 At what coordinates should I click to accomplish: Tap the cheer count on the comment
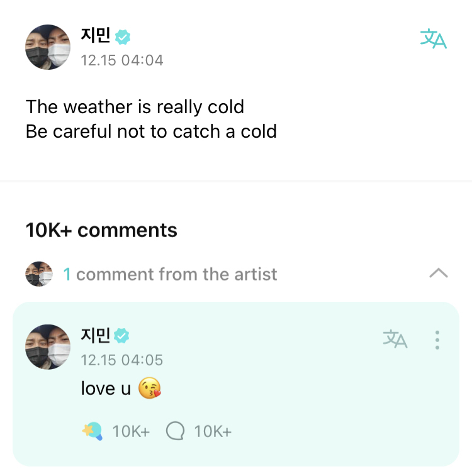tap(131, 431)
